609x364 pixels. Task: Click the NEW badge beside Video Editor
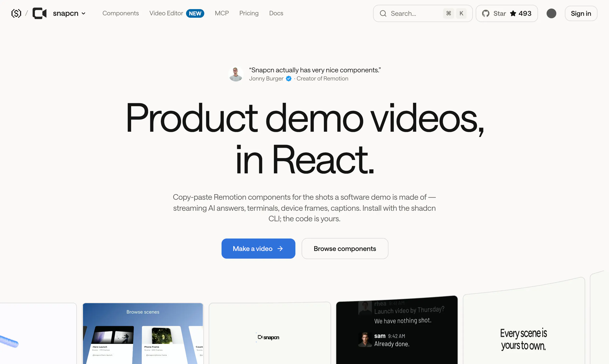pyautogui.click(x=195, y=13)
